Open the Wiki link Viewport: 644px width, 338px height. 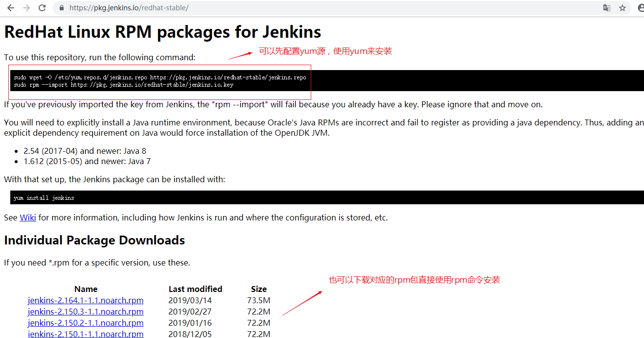28,217
